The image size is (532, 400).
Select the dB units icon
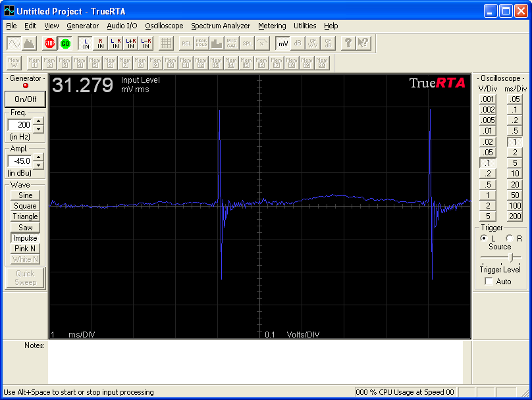click(298, 43)
